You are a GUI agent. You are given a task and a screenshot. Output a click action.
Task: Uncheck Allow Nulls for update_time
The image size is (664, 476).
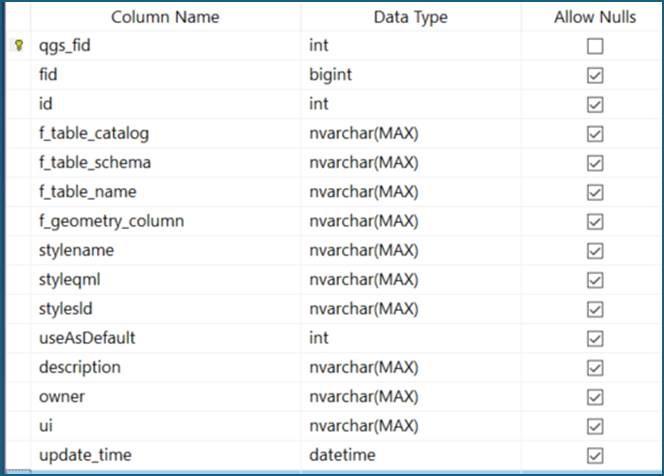click(595, 456)
